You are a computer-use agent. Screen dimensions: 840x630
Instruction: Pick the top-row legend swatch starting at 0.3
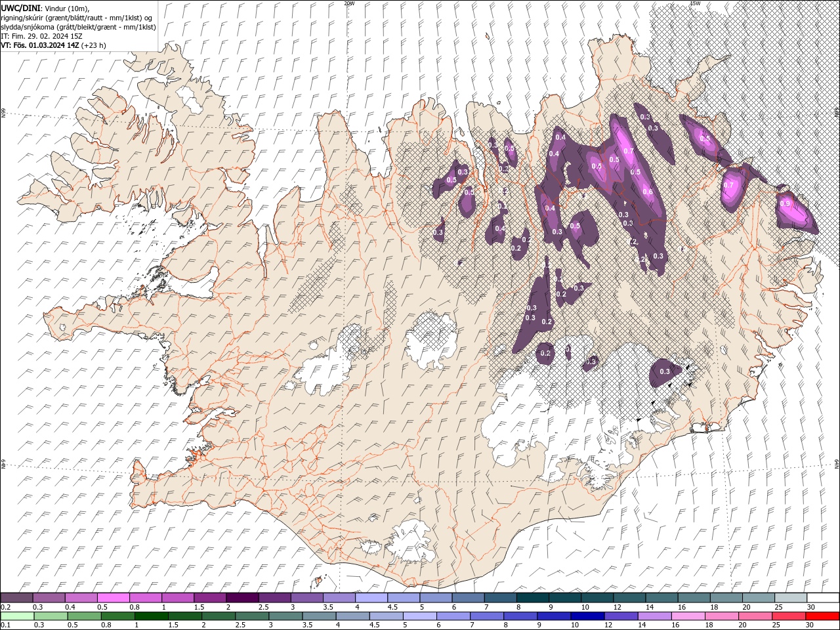click(49, 598)
